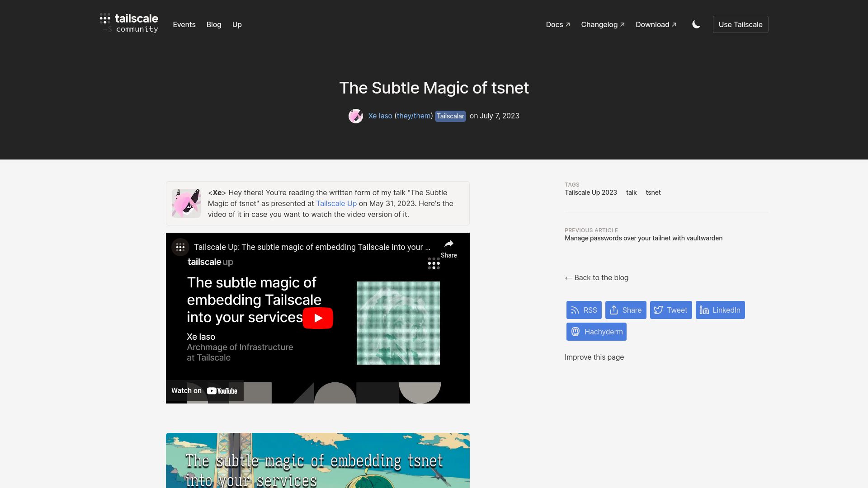Follow the Tailscale Up link in the intro text
The width and height of the screenshot is (868, 488).
click(336, 203)
